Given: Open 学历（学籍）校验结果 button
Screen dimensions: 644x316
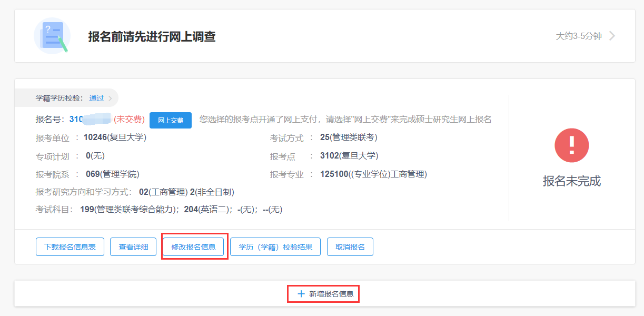Looking at the screenshot, I should point(275,247).
